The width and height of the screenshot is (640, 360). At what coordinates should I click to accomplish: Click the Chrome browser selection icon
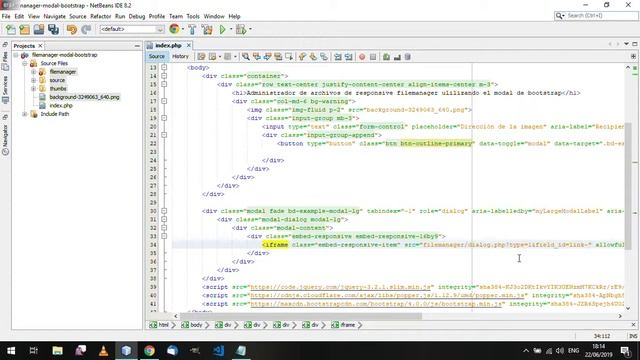tap(174, 29)
